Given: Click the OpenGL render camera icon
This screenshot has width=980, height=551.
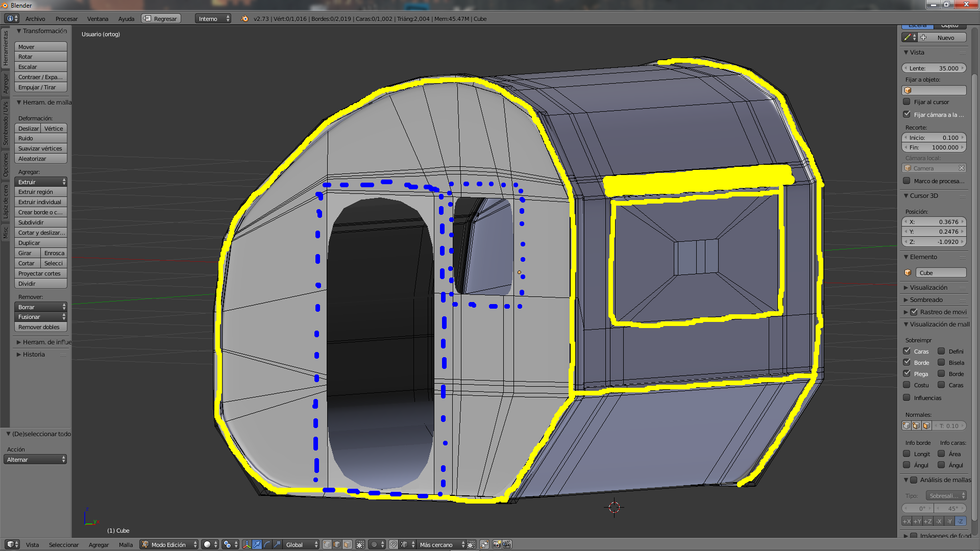Looking at the screenshot, I should pyautogui.click(x=497, y=544).
